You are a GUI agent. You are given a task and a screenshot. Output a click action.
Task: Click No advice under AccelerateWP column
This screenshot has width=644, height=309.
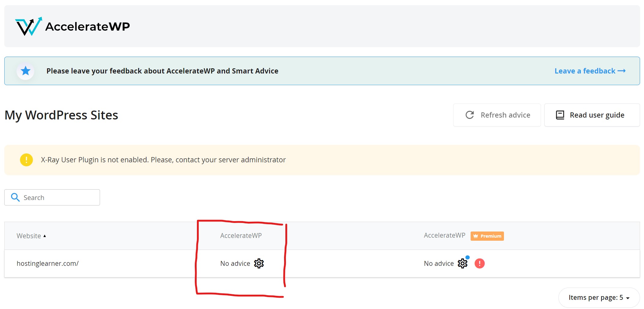point(235,263)
